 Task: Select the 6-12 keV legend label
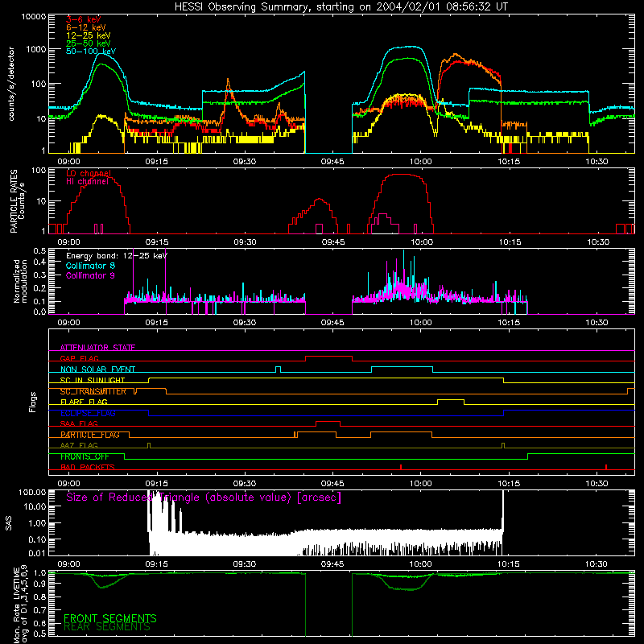[x=86, y=27]
